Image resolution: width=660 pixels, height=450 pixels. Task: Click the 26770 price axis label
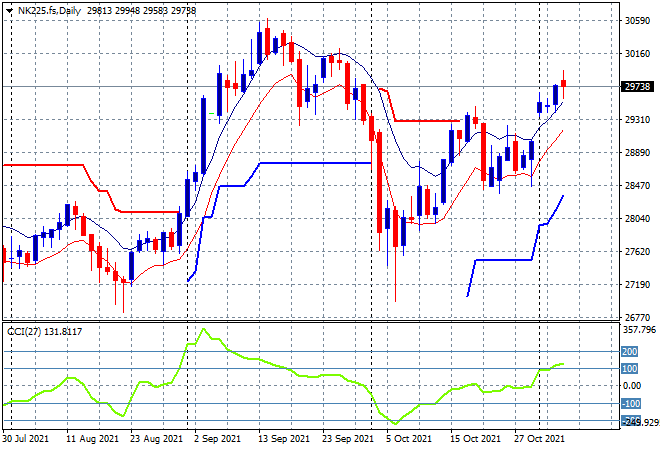tap(637, 317)
